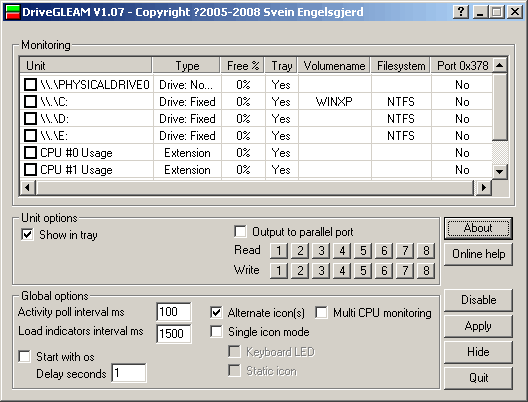528x402 pixels.
Task: Hide the DriveGLEAM window
Action: [478, 352]
